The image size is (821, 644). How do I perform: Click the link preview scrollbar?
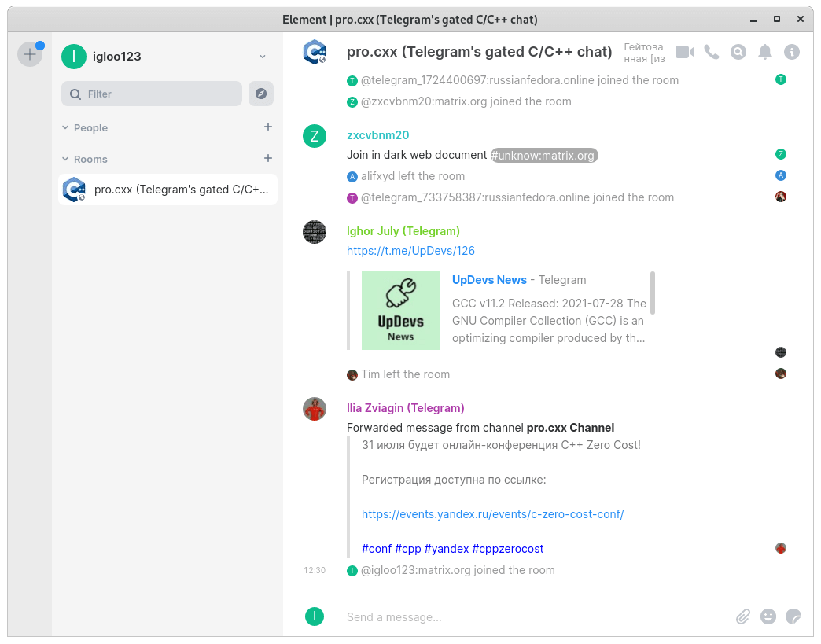[x=653, y=293]
